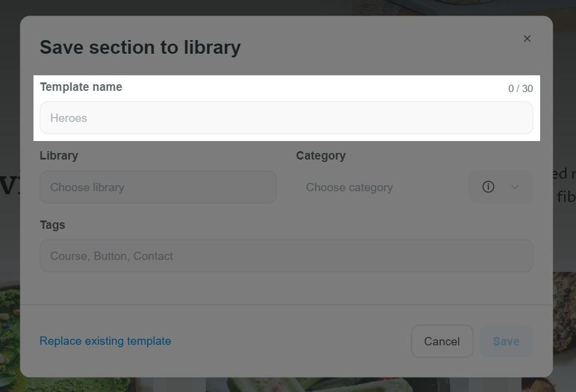Focus the Tags input field
The image size is (576, 392).
coord(286,256)
